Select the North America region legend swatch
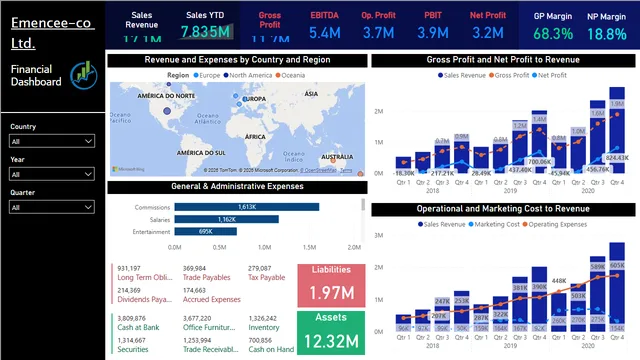Image resolution: width=640 pixels, height=360 pixels. (x=226, y=75)
